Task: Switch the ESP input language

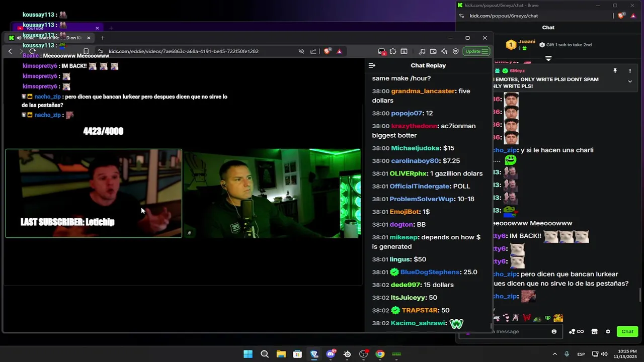Action: 581,354
